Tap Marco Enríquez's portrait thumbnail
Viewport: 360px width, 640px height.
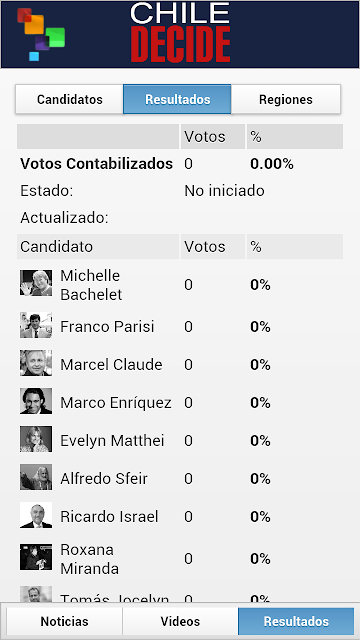pos(36,401)
